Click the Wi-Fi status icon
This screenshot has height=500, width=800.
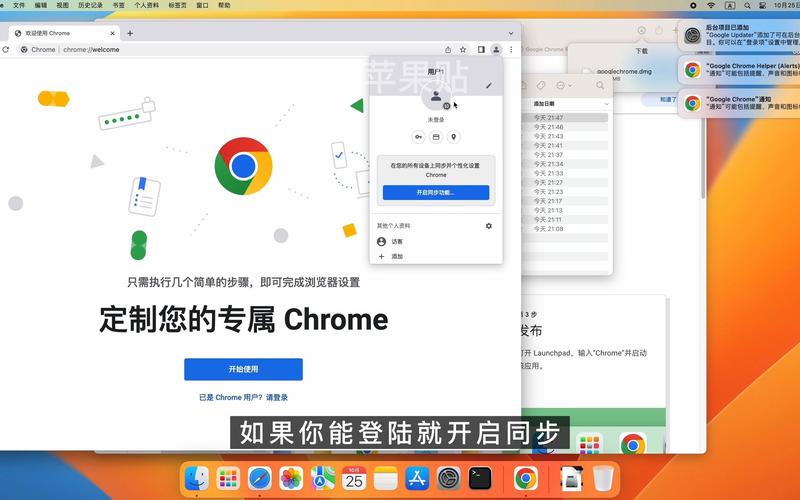pyautogui.click(x=711, y=5)
